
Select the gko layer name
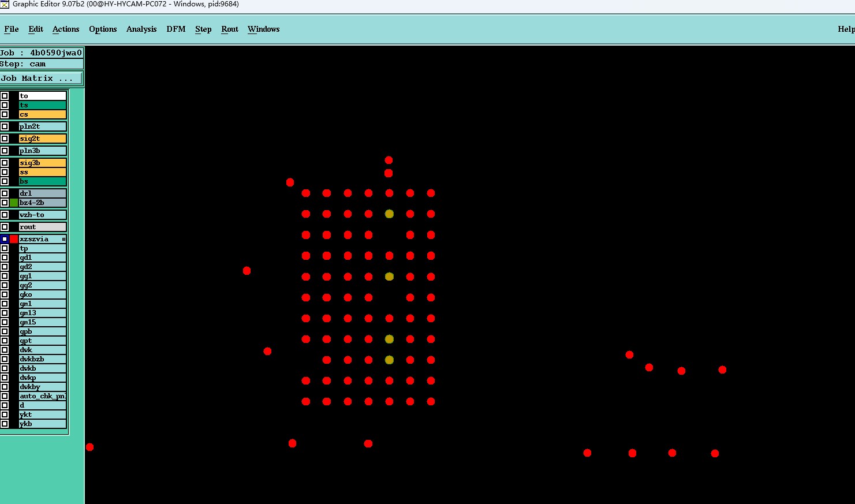coord(43,294)
